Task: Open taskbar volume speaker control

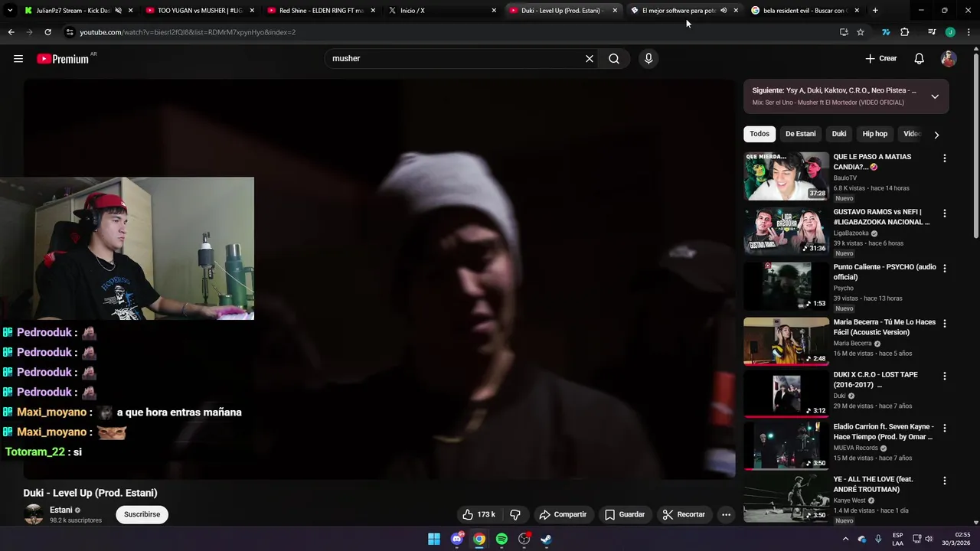Action: pyautogui.click(x=929, y=539)
